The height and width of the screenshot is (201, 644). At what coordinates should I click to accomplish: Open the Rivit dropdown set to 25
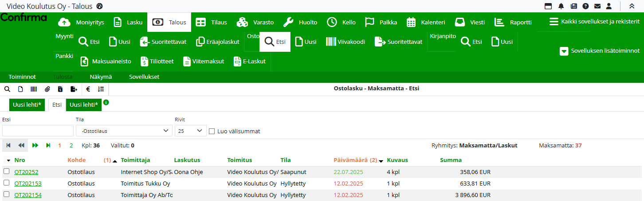[190, 131]
